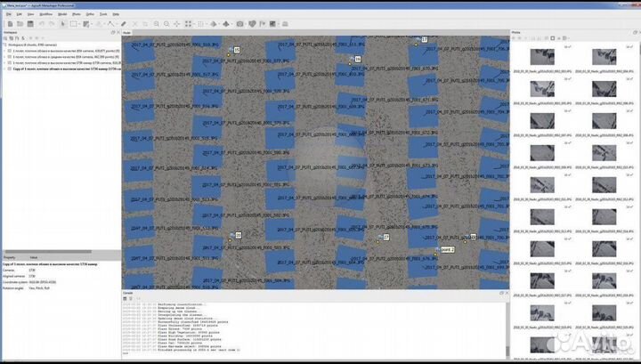
Task: Select the Rectangle Selection tool
Action: [74, 24]
